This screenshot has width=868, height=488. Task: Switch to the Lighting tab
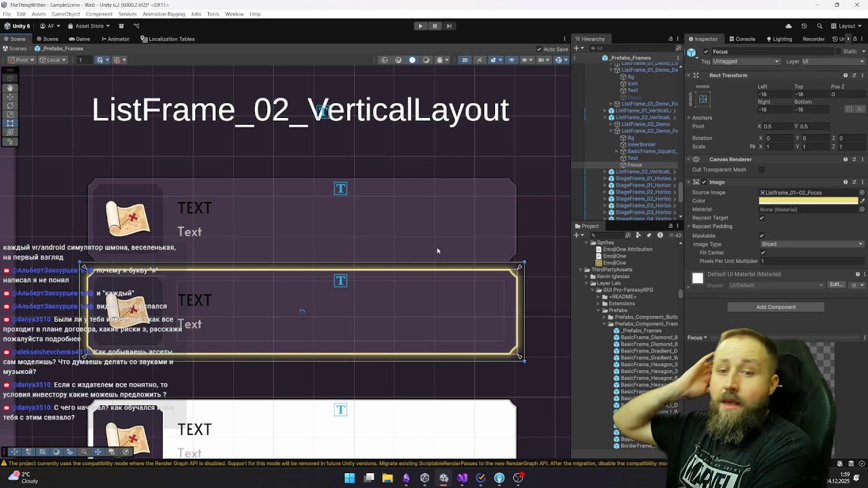778,39
